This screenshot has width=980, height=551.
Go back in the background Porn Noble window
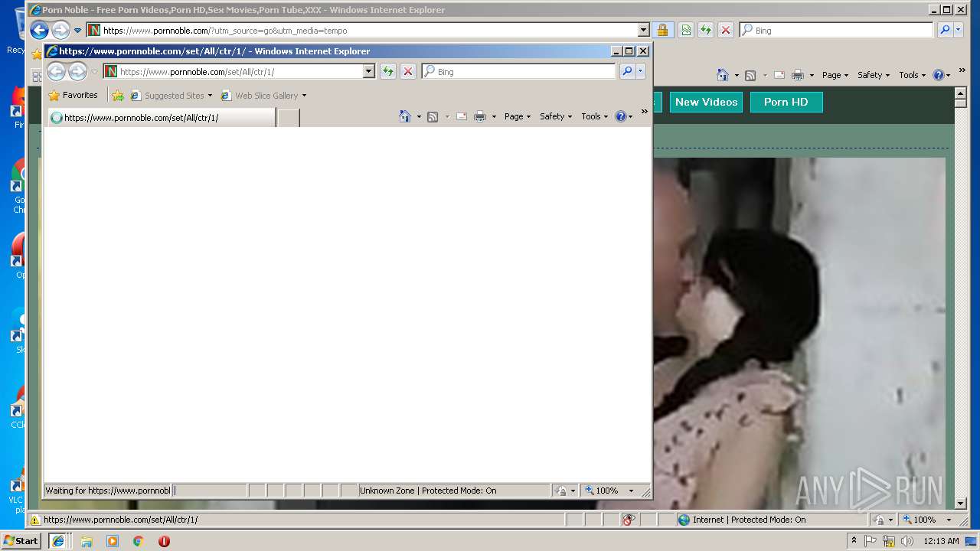(39, 31)
